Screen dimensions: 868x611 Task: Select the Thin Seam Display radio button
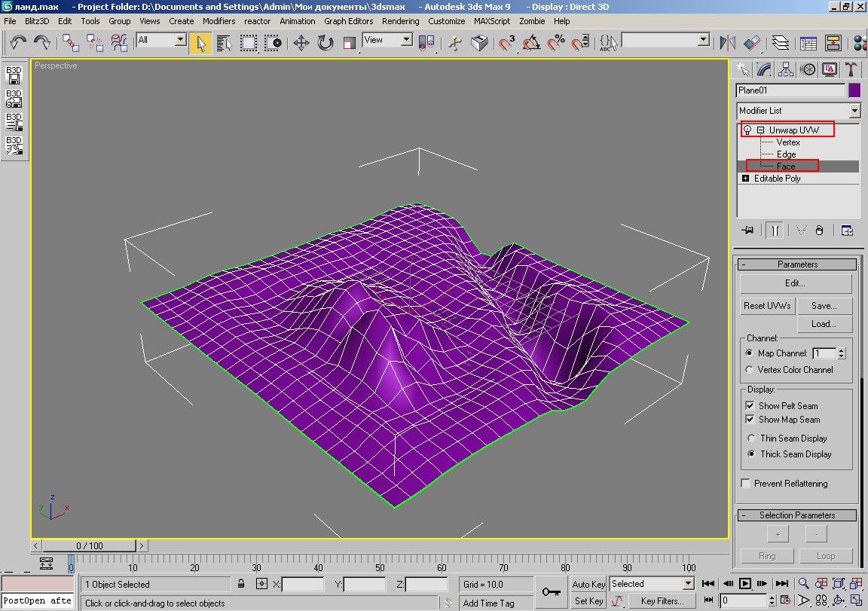coord(750,438)
